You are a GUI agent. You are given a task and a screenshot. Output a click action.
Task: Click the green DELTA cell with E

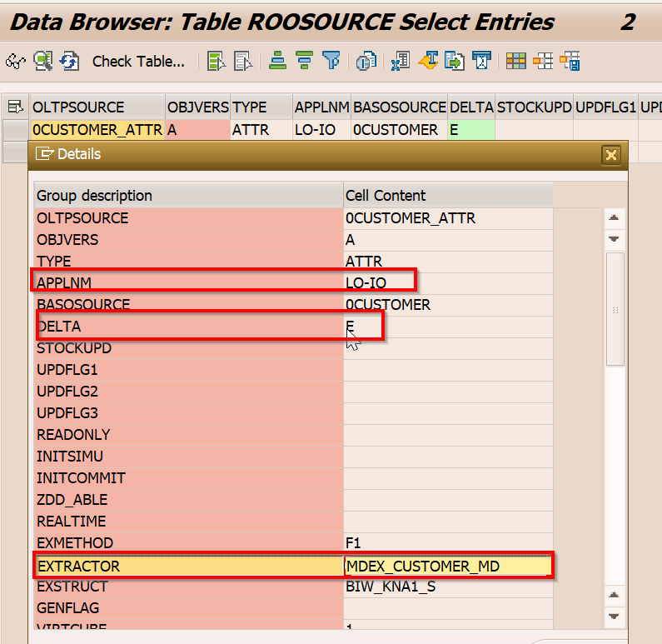pos(471,130)
